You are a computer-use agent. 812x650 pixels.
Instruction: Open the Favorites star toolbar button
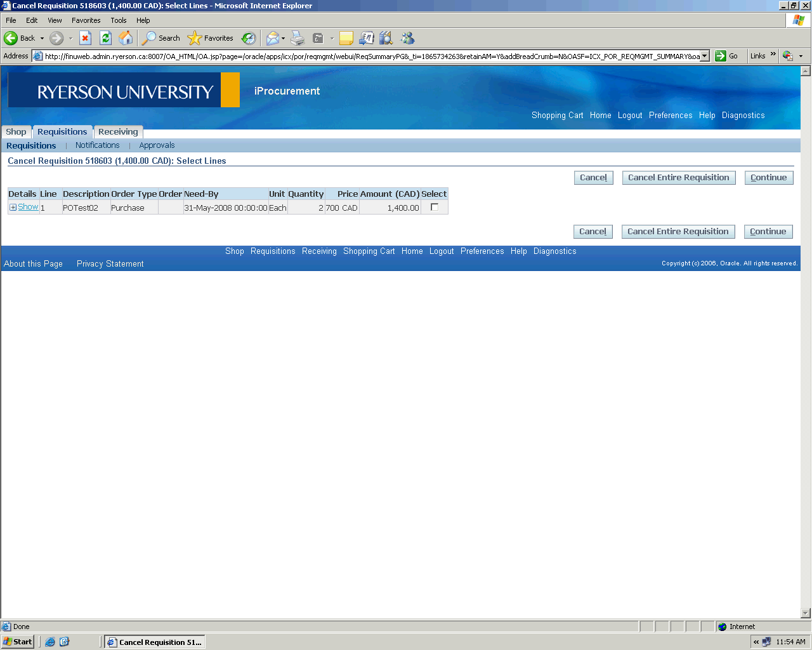point(211,38)
